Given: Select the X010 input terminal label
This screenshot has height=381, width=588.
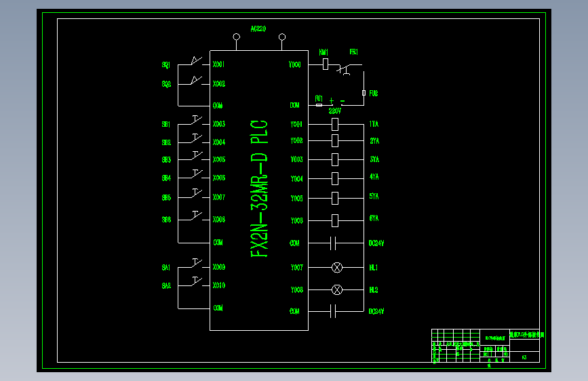Looking at the screenshot, I should point(219,285).
